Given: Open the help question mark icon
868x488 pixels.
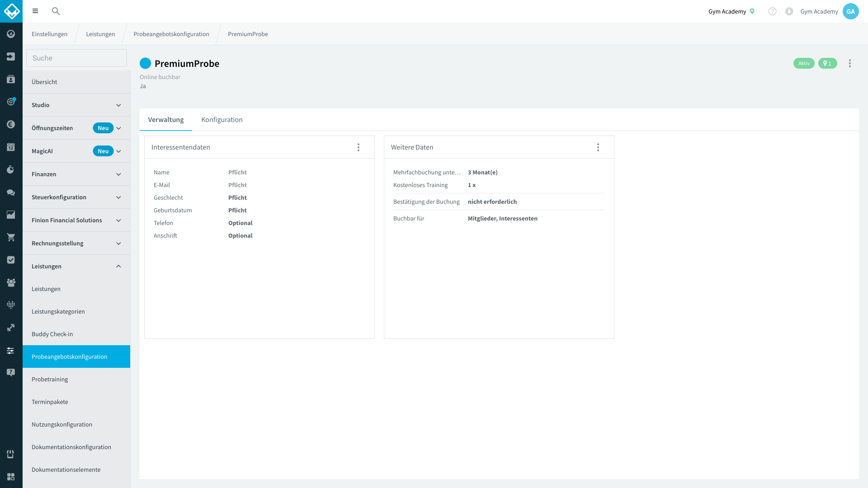Looking at the screenshot, I should (772, 11).
